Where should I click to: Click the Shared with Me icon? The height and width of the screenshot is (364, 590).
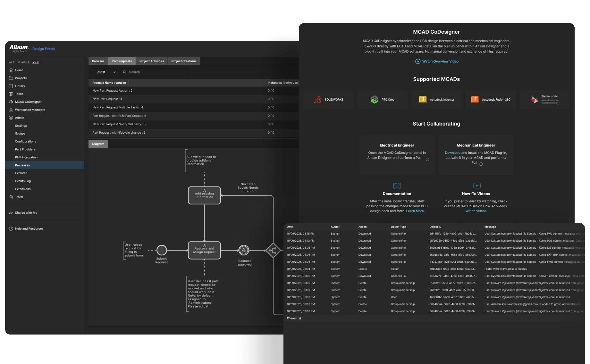11,213
